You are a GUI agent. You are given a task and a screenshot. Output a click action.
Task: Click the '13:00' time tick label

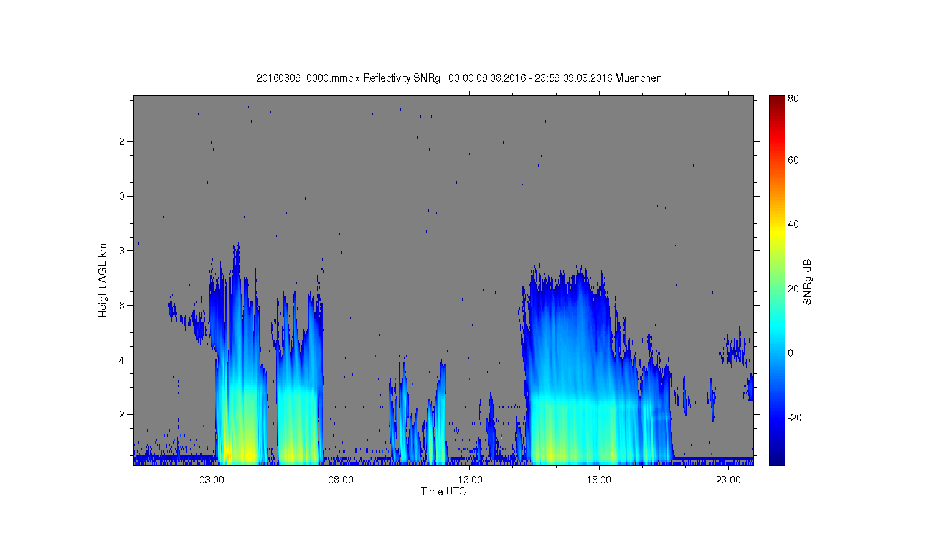[470, 480]
